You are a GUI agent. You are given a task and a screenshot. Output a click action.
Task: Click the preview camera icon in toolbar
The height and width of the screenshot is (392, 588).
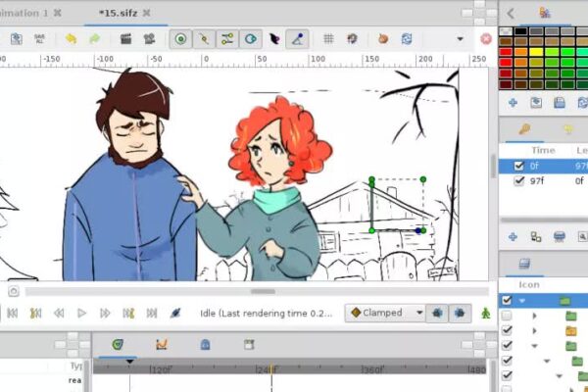(x=149, y=39)
